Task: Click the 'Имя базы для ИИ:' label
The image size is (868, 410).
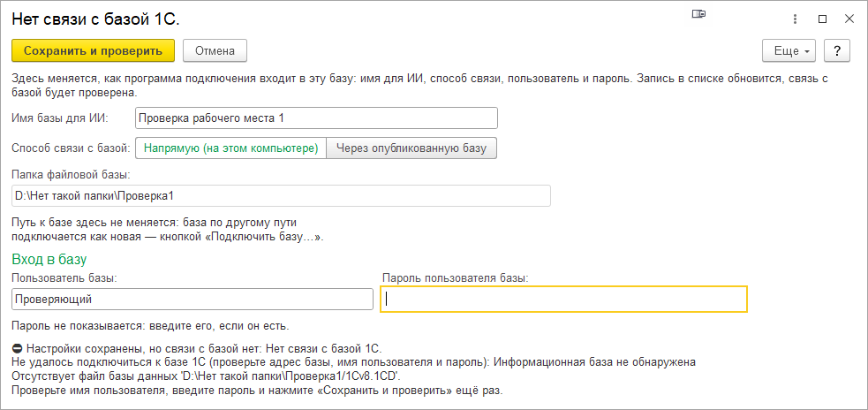Action: pos(60,118)
